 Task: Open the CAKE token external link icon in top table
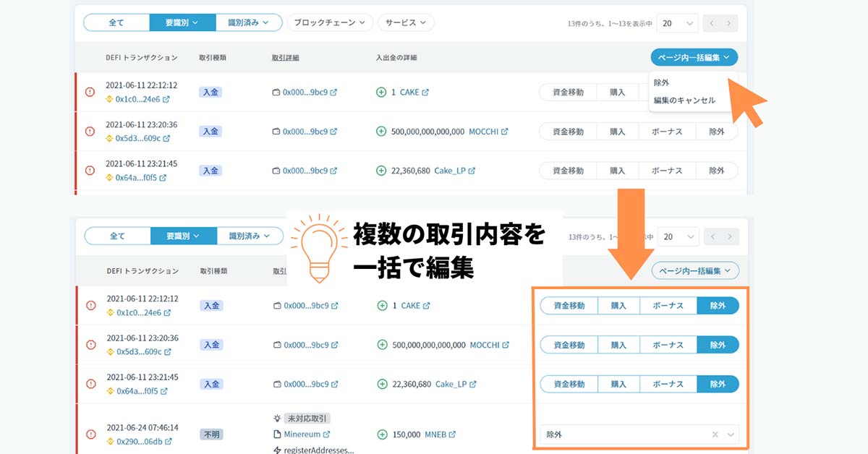pos(425,93)
